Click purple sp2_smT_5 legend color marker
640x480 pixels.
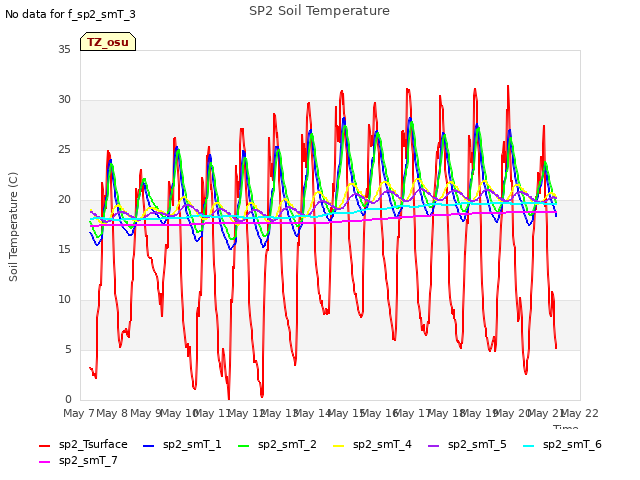click(434, 446)
